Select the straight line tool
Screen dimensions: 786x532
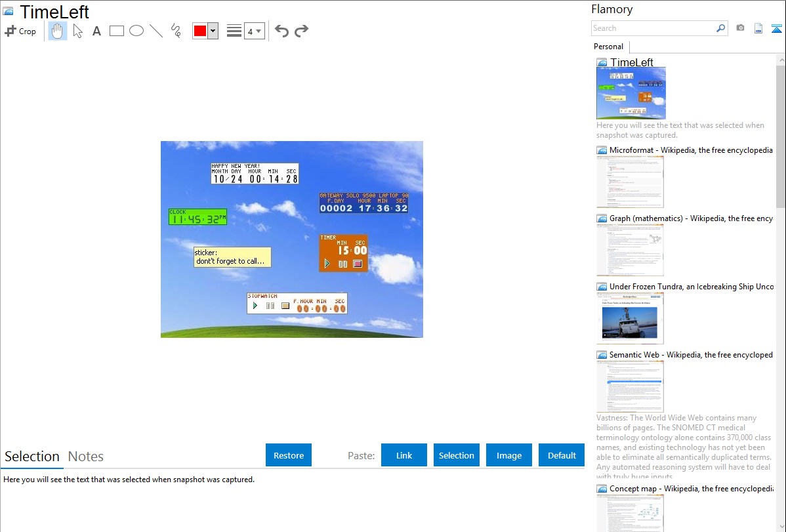point(156,31)
